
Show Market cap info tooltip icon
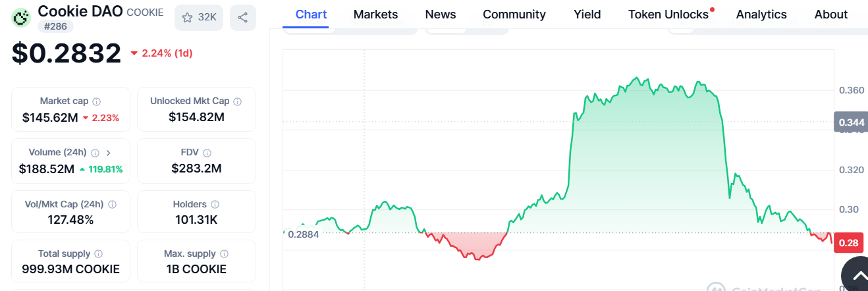click(97, 101)
